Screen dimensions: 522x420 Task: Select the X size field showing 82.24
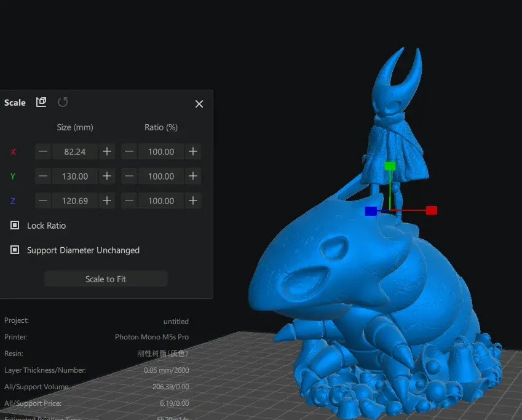75,151
